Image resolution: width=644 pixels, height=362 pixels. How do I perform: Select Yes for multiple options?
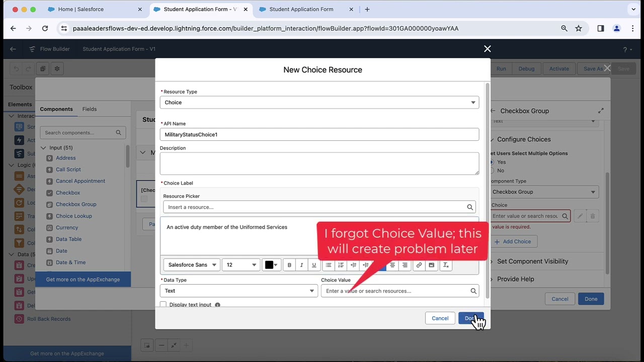pyautogui.click(x=492, y=162)
